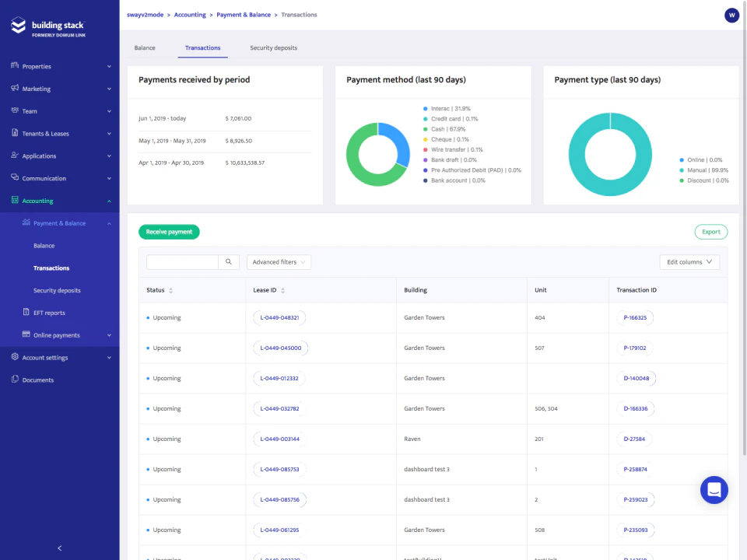Screen dimensions: 747x560
Task: Open the Properties section icon in sidebar
Action: click(13, 66)
